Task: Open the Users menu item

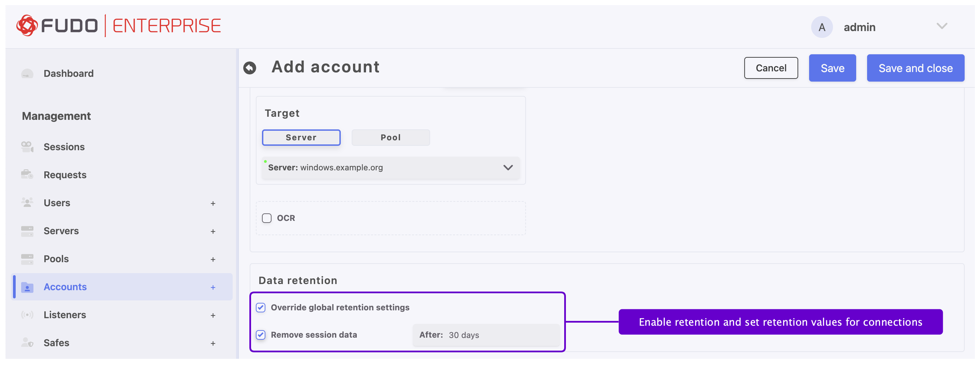Action: pyautogui.click(x=57, y=203)
